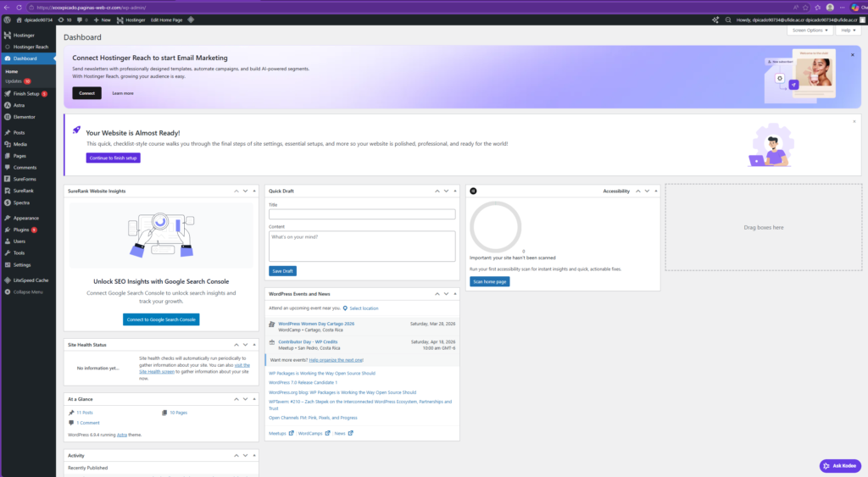
Task: Open Tools in the sidebar
Action: (x=28, y=252)
